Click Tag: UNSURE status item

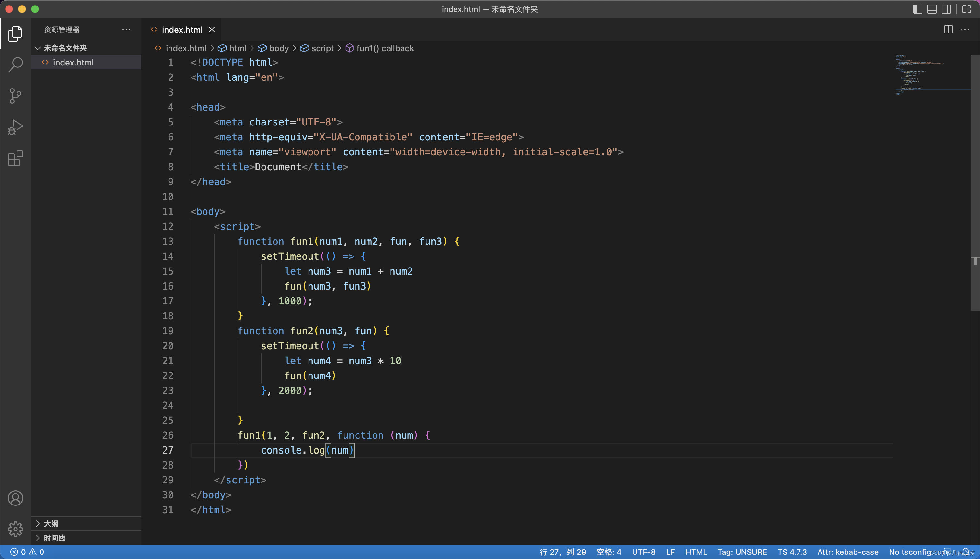[x=742, y=552]
